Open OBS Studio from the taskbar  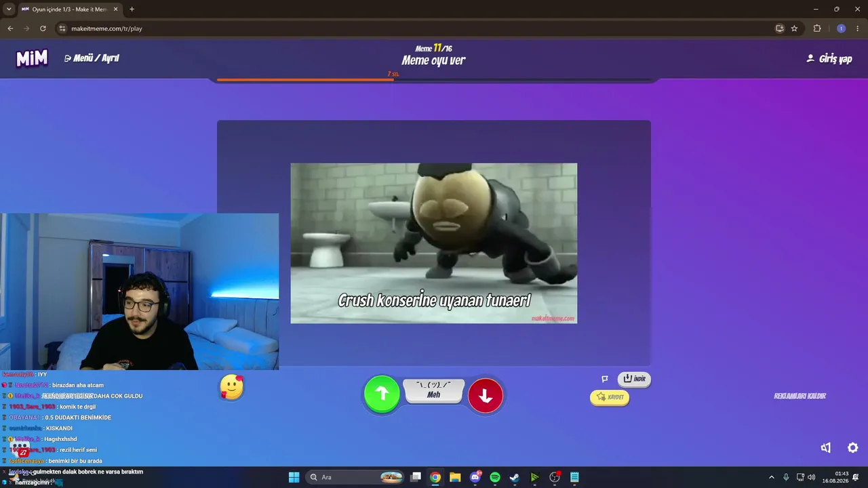tap(555, 477)
